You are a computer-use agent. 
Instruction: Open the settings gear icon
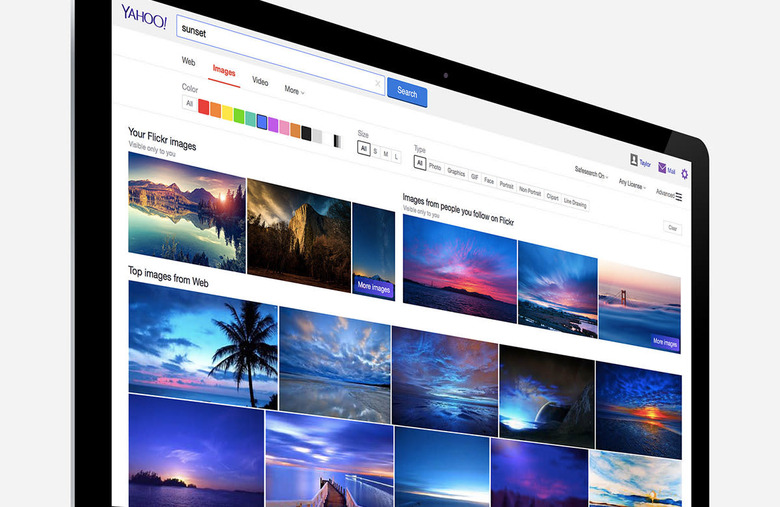point(684,174)
